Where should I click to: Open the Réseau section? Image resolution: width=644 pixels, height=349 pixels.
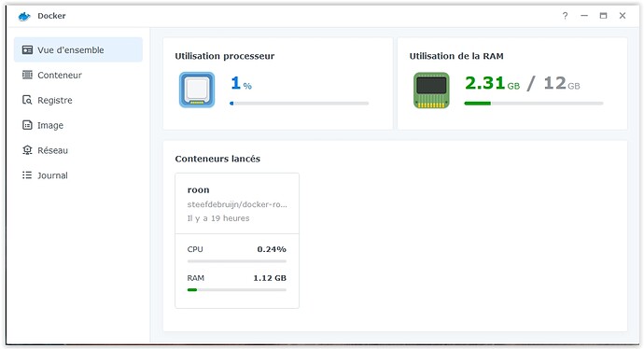52,150
